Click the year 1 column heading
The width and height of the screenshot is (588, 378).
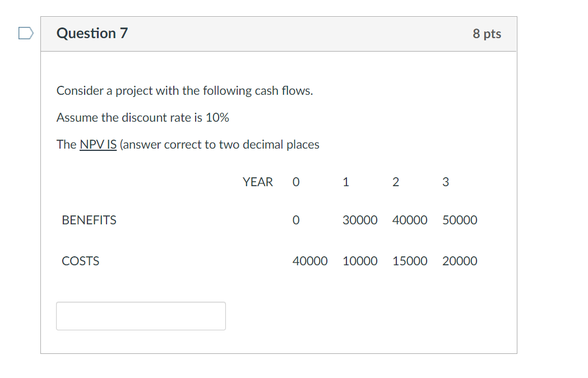[346, 182]
